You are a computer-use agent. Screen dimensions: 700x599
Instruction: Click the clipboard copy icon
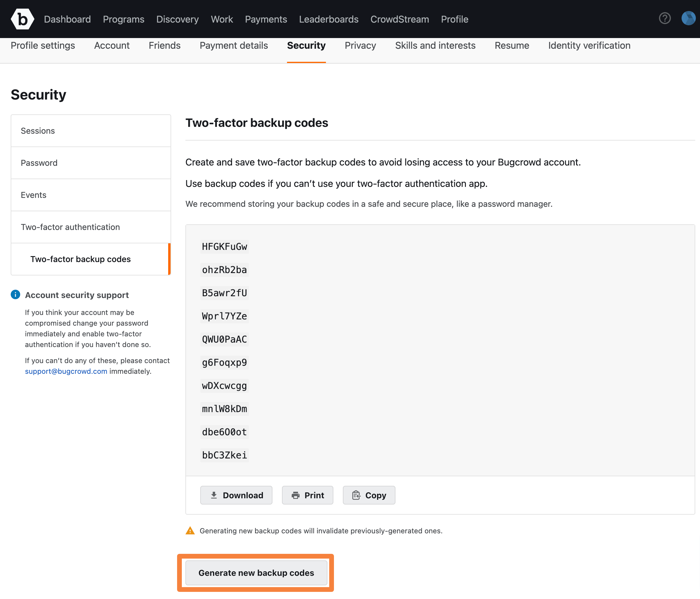click(356, 495)
